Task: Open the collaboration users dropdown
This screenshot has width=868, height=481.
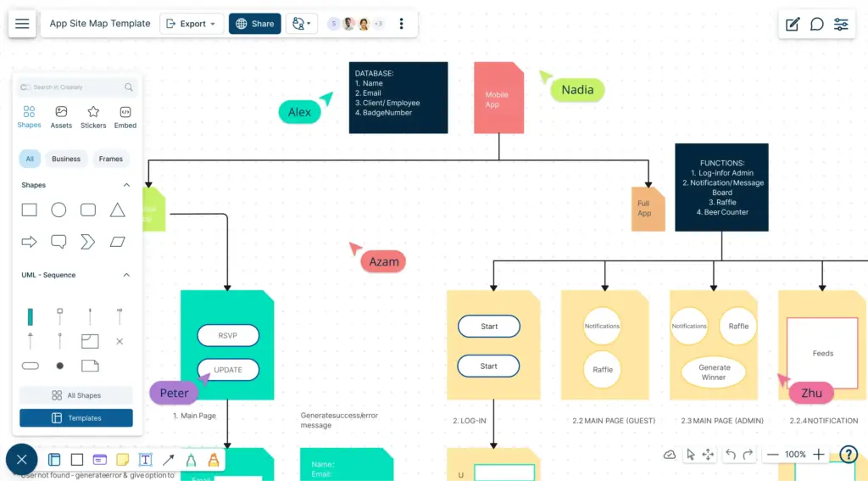Action: point(302,24)
